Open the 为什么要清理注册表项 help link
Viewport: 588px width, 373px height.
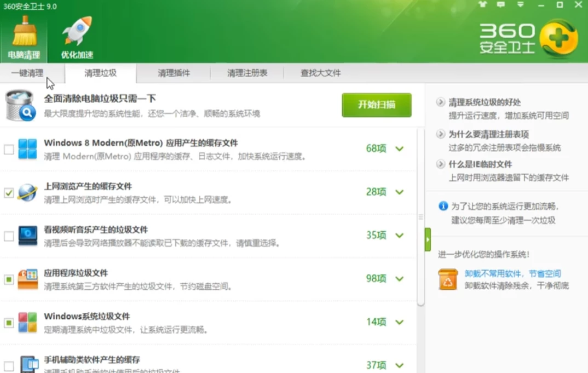point(488,134)
